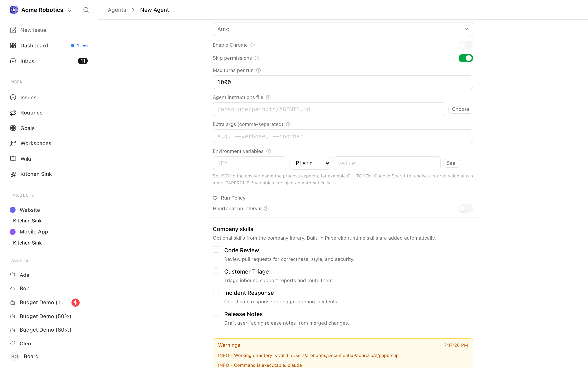
Task: Click the Wiki book icon
Action: point(13,159)
